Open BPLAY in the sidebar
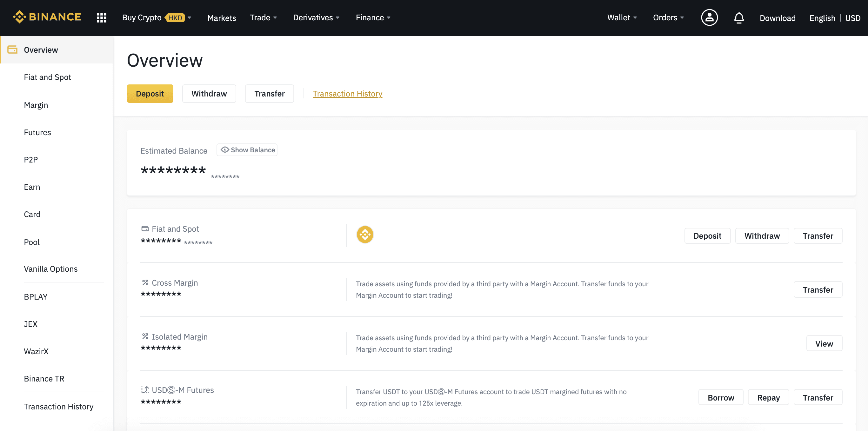 pos(36,297)
